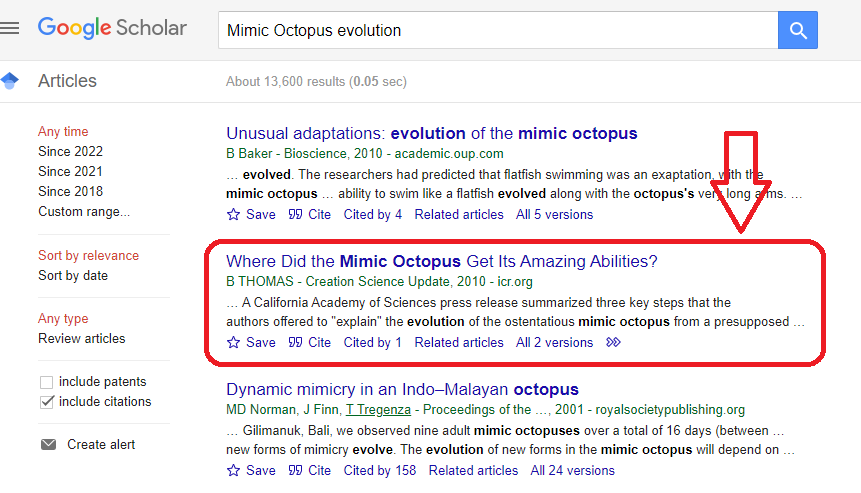This screenshot has width=861, height=493.
Task: Click the Articles graduation cap icon
Action: (10, 81)
